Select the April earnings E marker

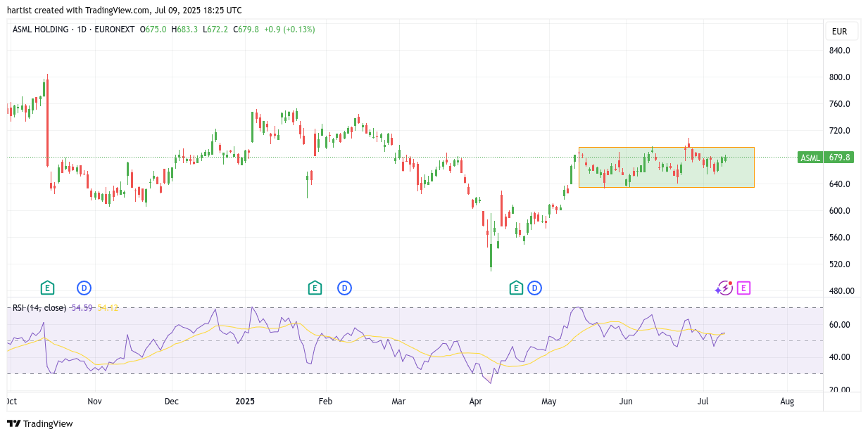[516, 288]
